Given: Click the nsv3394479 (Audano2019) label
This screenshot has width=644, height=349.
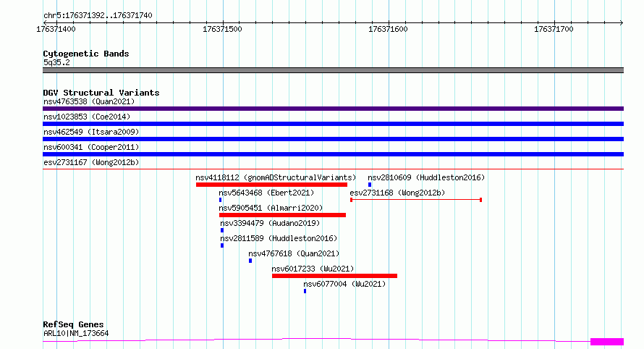Looking at the screenshot, I should point(270,223).
